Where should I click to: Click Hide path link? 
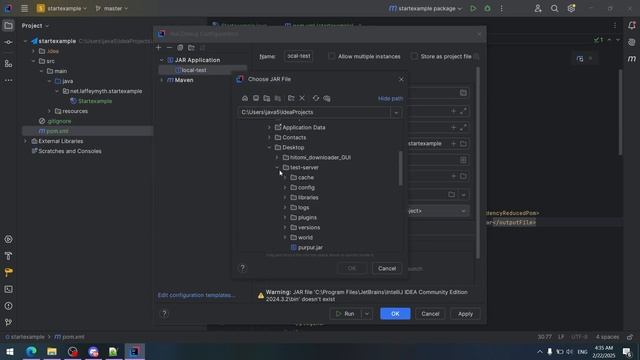[x=390, y=99]
